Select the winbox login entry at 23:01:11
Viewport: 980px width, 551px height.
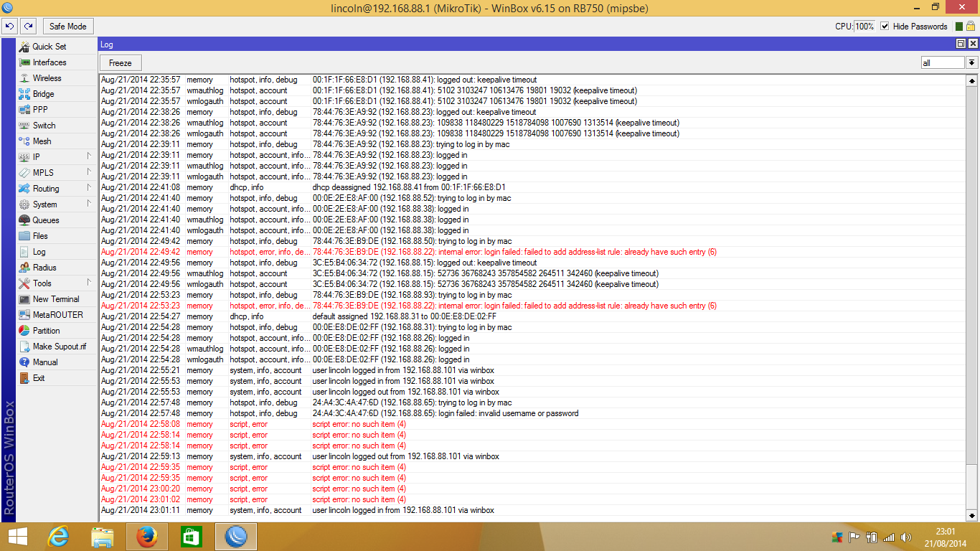click(533, 510)
